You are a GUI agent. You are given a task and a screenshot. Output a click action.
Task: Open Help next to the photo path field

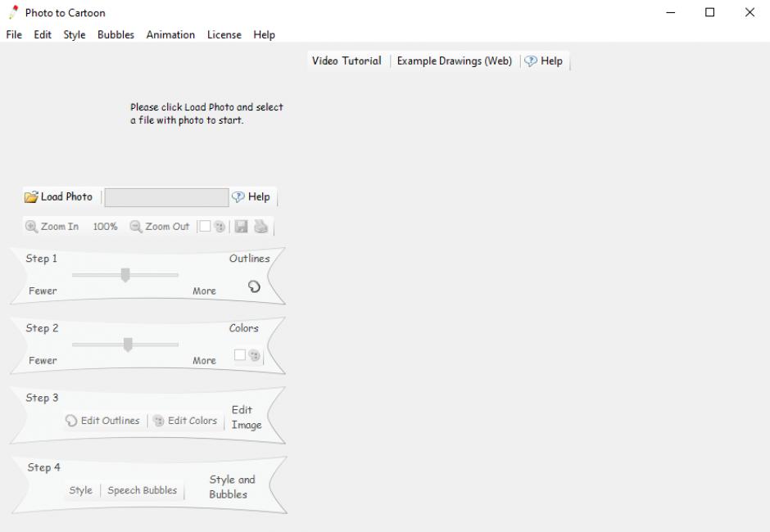pyautogui.click(x=251, y=196)
